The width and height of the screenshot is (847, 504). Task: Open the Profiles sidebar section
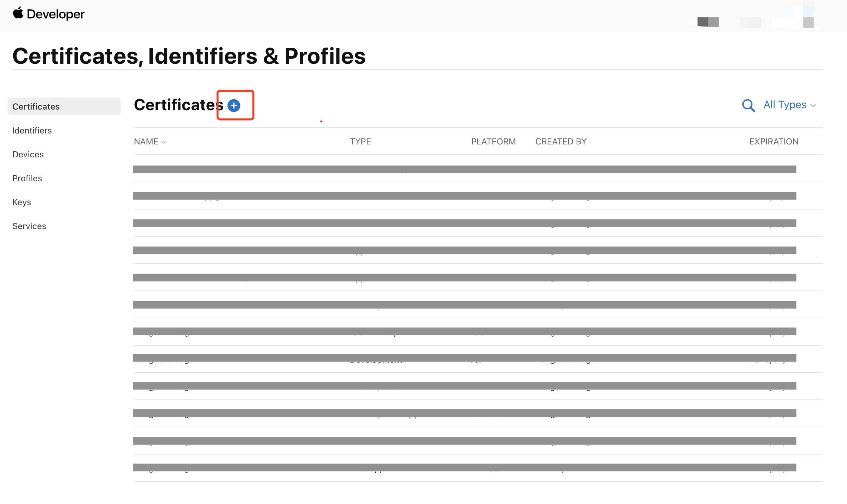pyautogui.click(x=27, y=178)
